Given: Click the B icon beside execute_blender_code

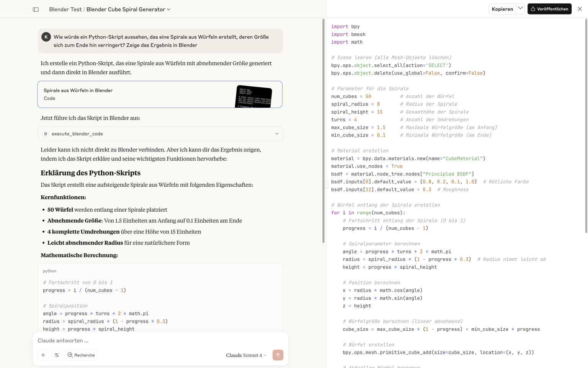Looking at the screenshot, I should pos(46,134).
